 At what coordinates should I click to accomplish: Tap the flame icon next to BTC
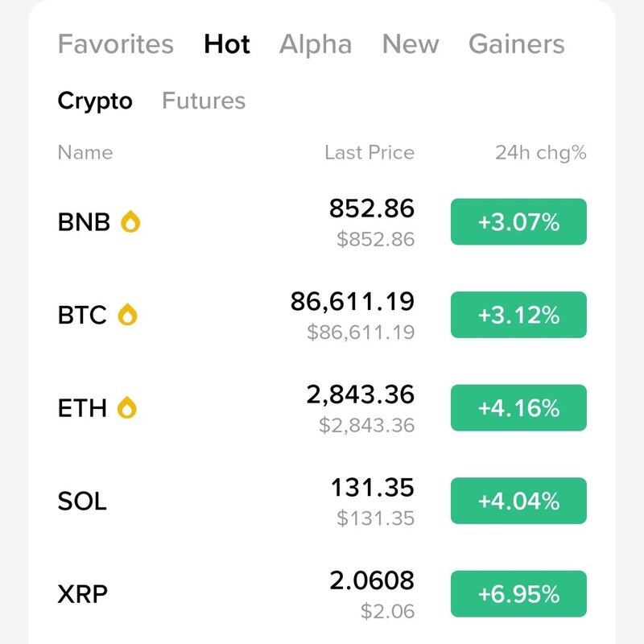(x=128, y=315)
